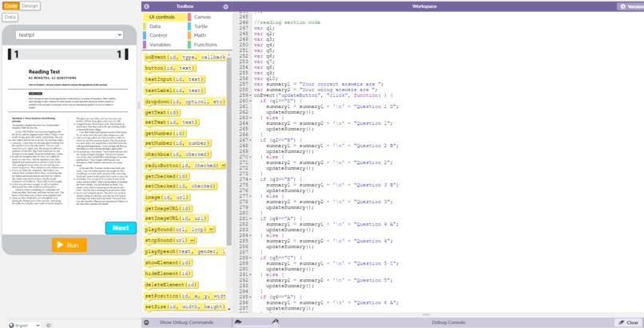Clear the Debug Console
Image resolution: width=644 pixels, height=328 pixels.
tap(628, 322)
